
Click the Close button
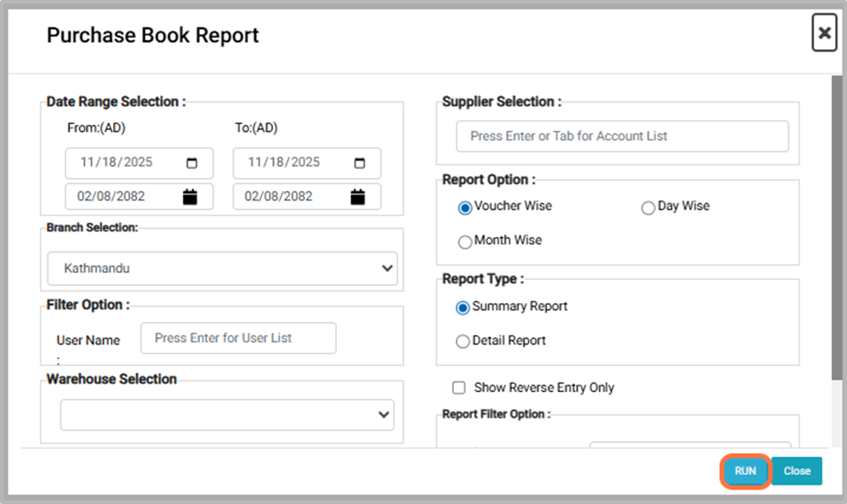[x=797, y=471]
